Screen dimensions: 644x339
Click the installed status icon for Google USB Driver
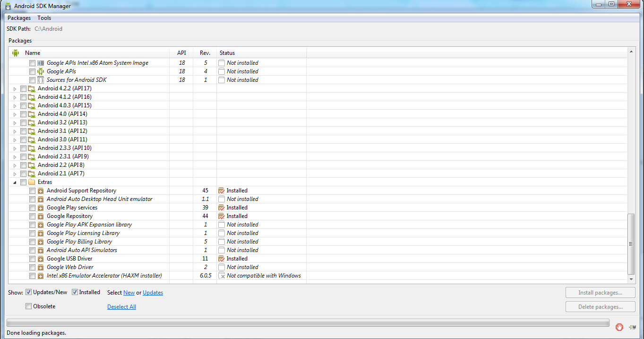221,259
